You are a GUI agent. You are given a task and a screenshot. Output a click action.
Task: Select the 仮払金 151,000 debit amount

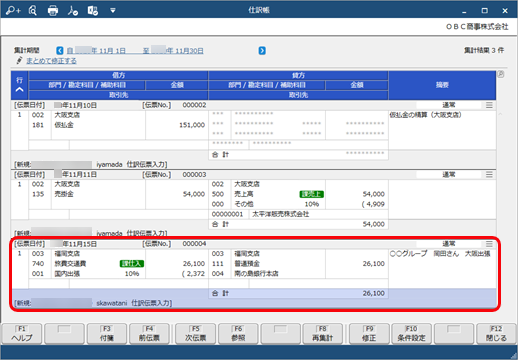click(x=192, y=125)
